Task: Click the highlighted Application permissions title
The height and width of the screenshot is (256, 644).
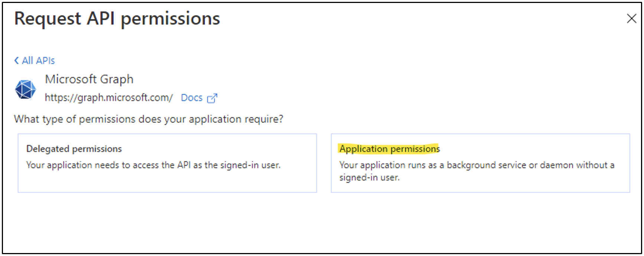Action: pos(389,149)
